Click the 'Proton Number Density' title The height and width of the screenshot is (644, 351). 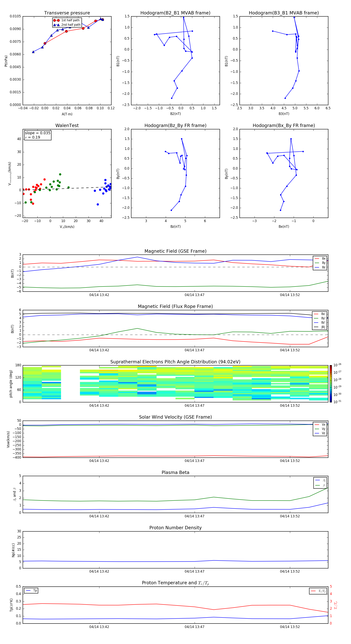coord(175,528)
